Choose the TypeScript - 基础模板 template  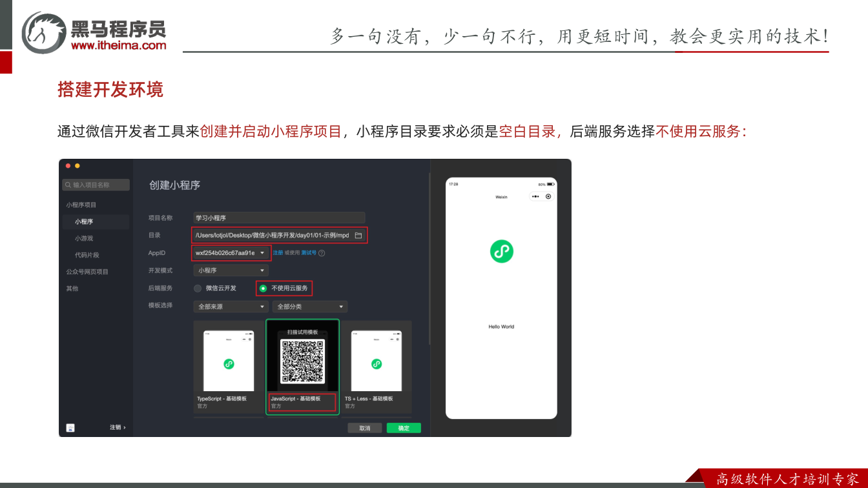pos(229,367)
